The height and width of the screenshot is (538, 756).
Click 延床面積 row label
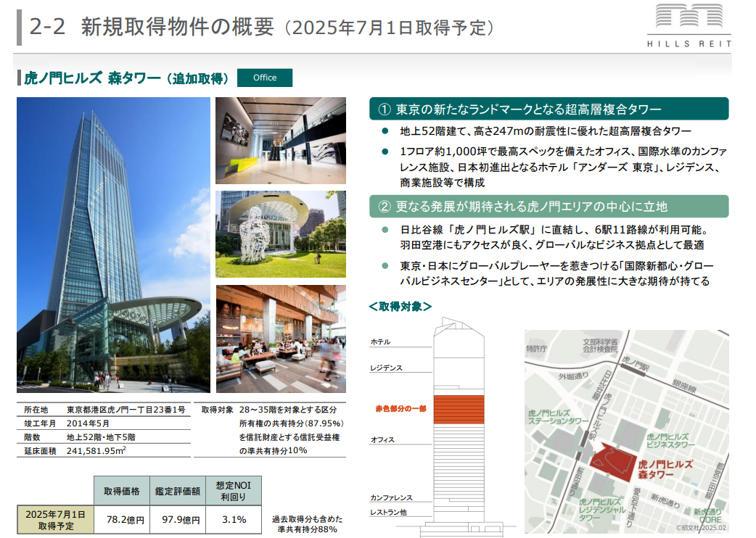(40, 451)
